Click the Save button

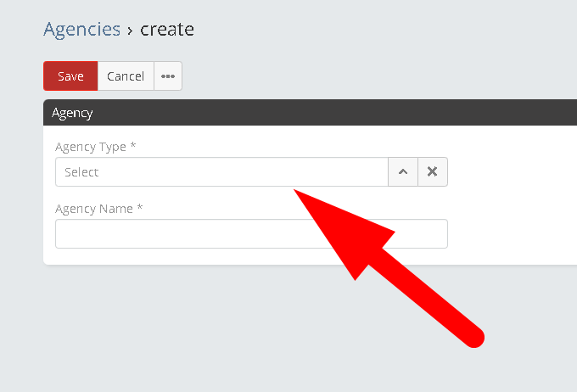coord(70,76)
